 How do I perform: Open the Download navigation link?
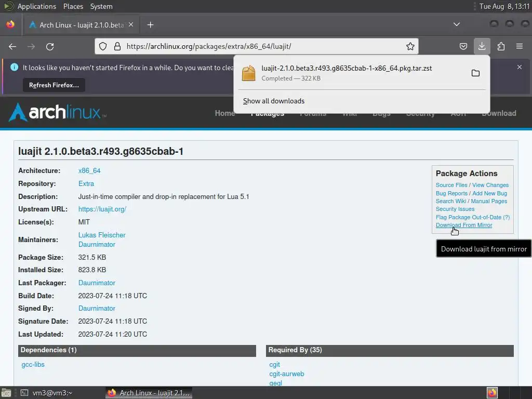point(499,114)
